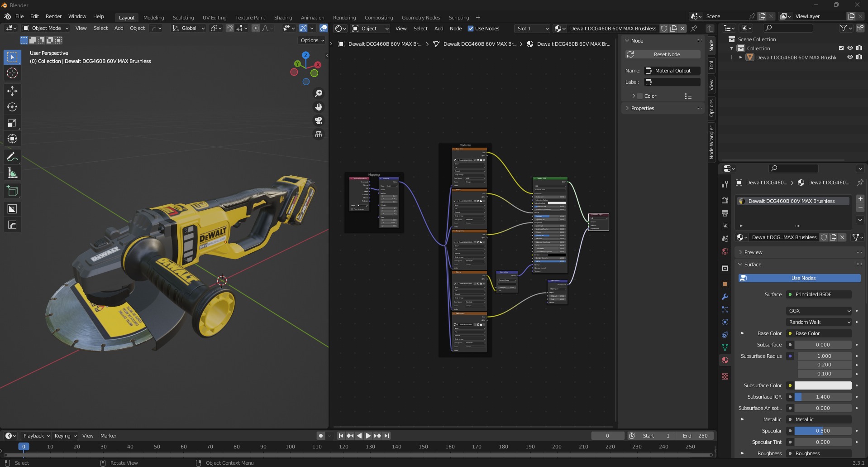Click the viewport zoom magnifier icon
Screen dimensions: 868x467
click(x=319, y=93)
